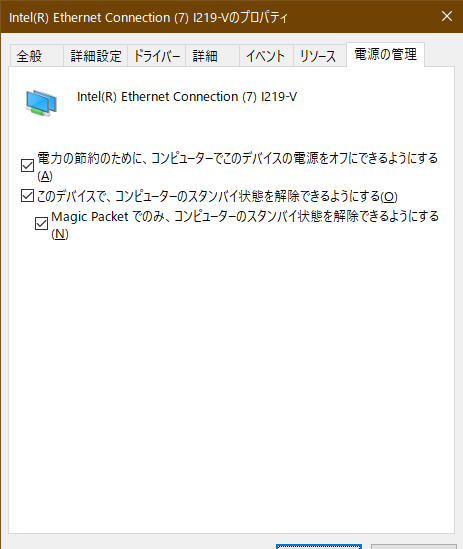Click the Magic Packet でのみ label text

point(245,225)
